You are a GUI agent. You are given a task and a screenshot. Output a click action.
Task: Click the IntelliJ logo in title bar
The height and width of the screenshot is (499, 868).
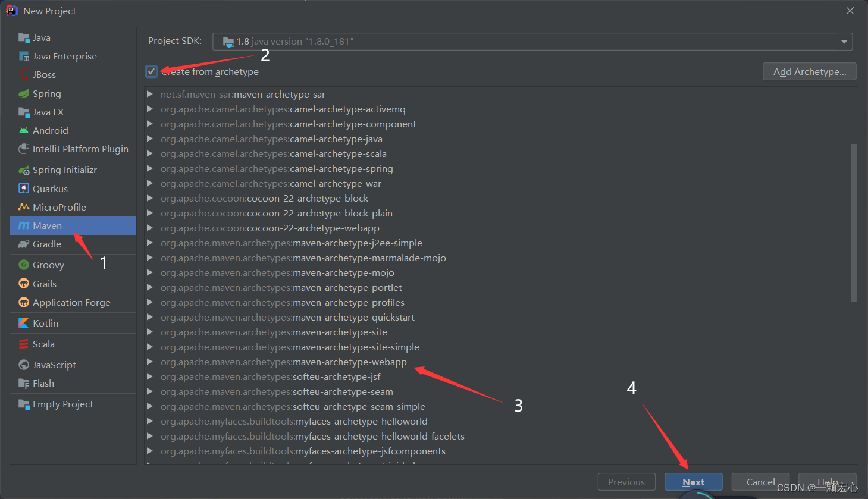(11, 11)
